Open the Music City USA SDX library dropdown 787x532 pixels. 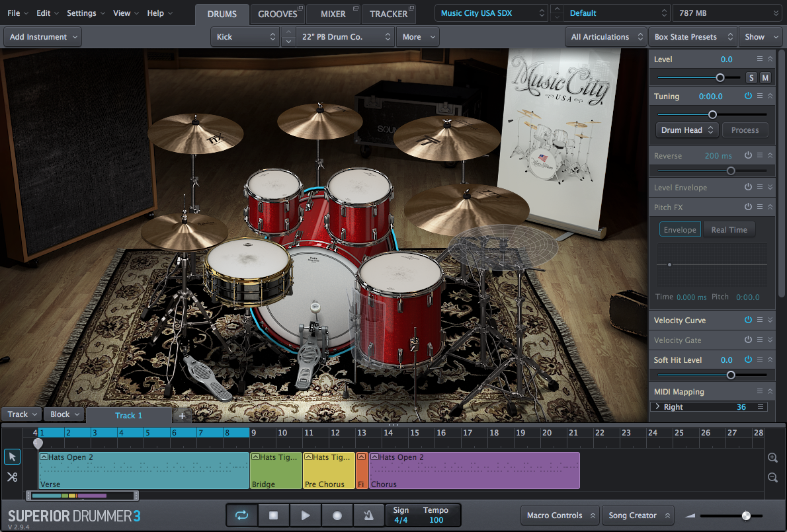click(x=491, y=13)
